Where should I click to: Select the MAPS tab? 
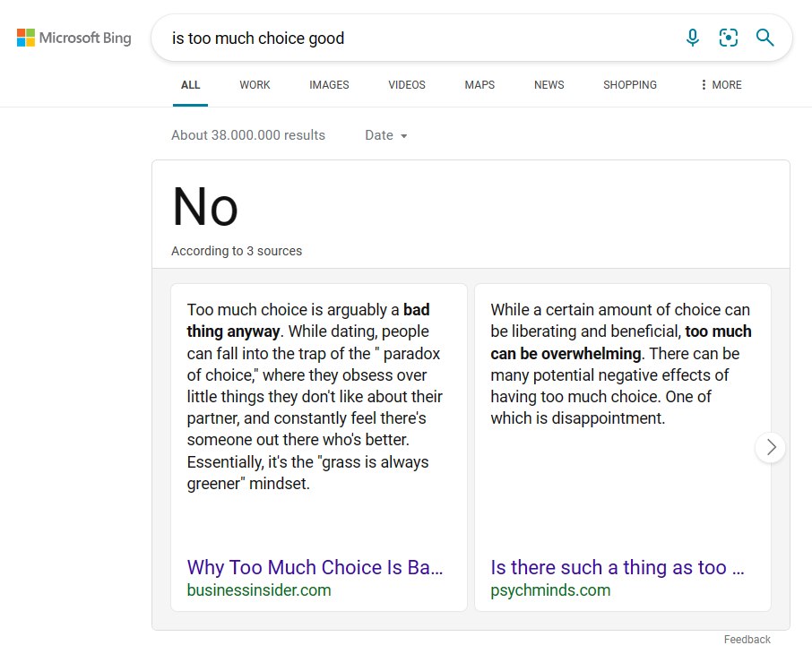tap(479, 85)
